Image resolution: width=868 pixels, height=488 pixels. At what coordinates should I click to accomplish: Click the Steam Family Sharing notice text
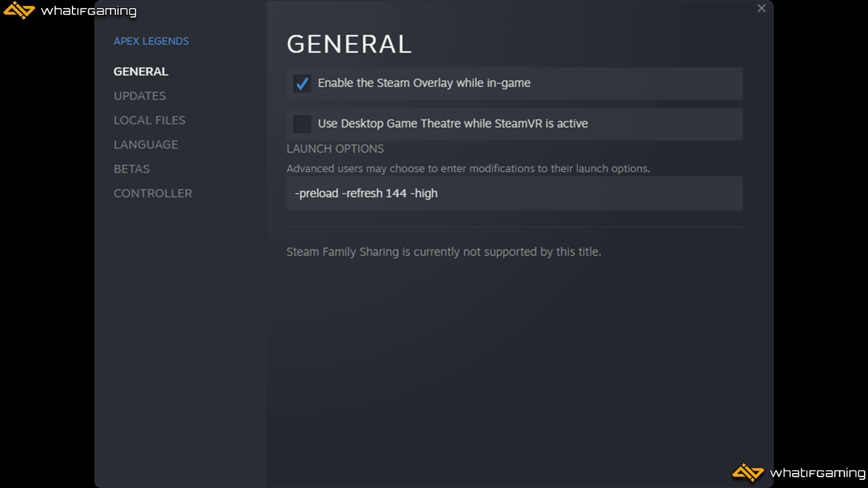(443, 252)
